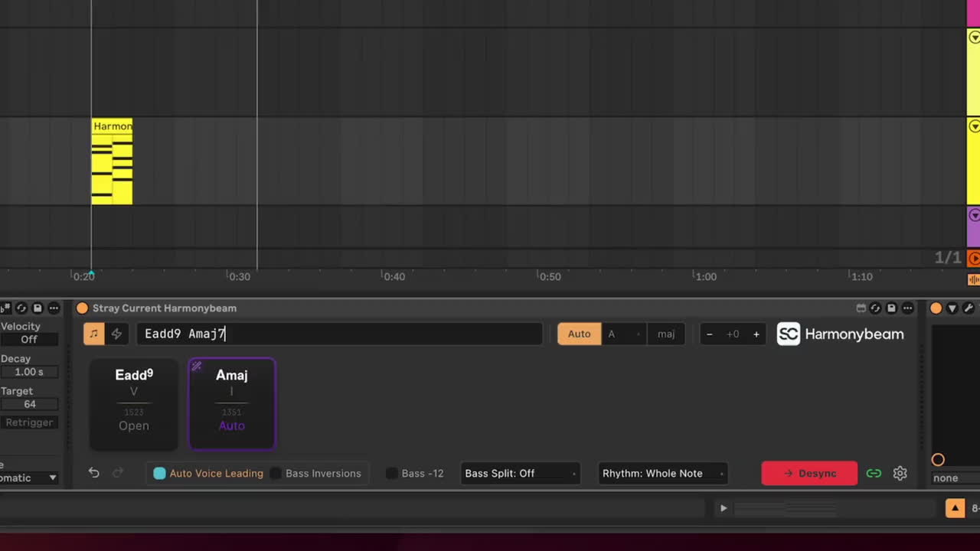Open Harmonybeam title bar more options
Screen dimensions: 980x551
(x=907, y=308)
